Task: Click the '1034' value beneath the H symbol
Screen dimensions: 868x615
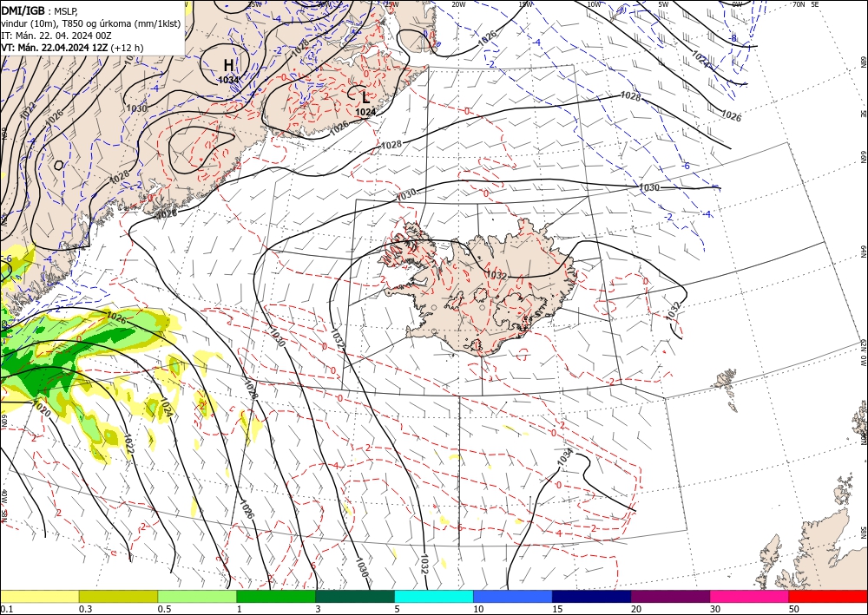Action: tap(228, 80)
